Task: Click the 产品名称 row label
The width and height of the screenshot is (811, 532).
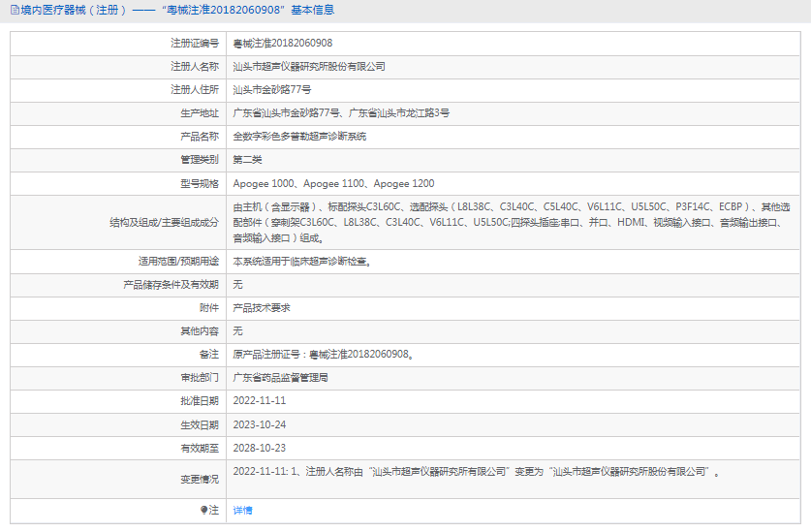Action: tap(200, 136)
